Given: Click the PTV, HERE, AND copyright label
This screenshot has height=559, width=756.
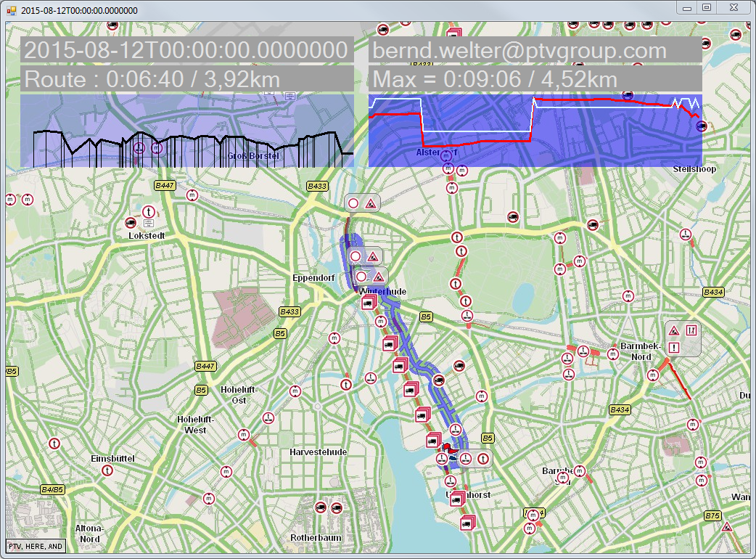Looking at the screenshot, I should (36, 546).
